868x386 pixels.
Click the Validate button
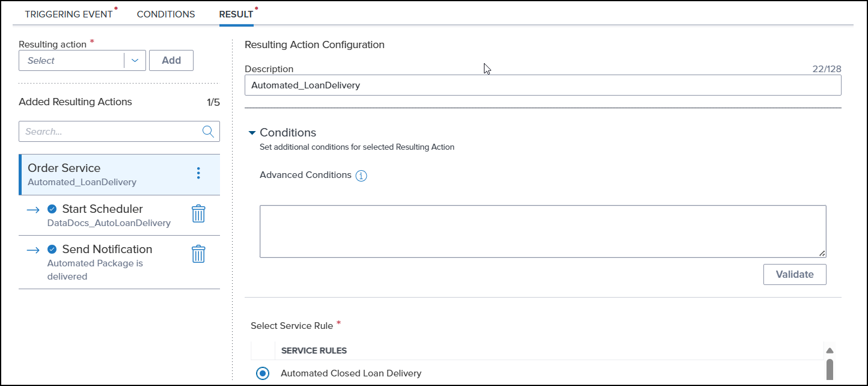[x=794, y=274]
